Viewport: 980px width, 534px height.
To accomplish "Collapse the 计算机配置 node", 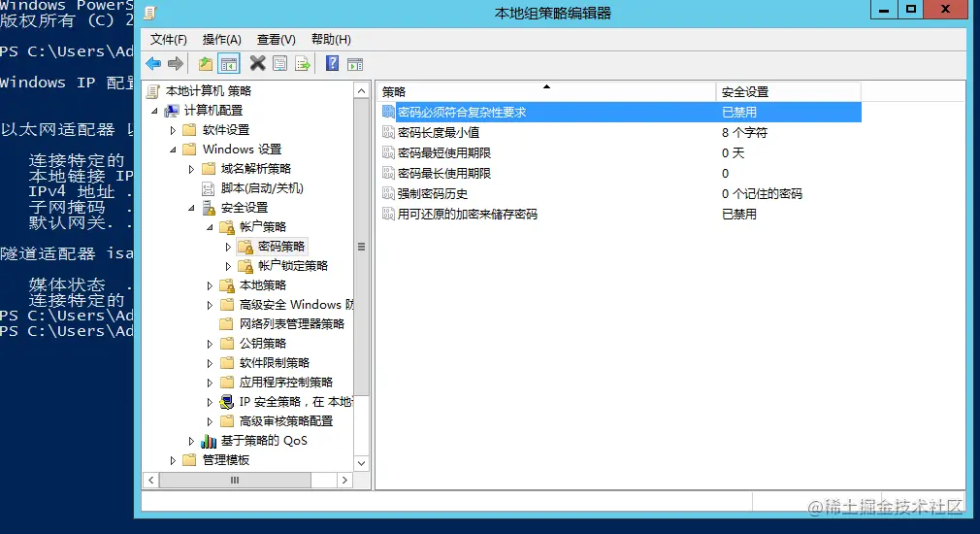I will pos(154,111).
